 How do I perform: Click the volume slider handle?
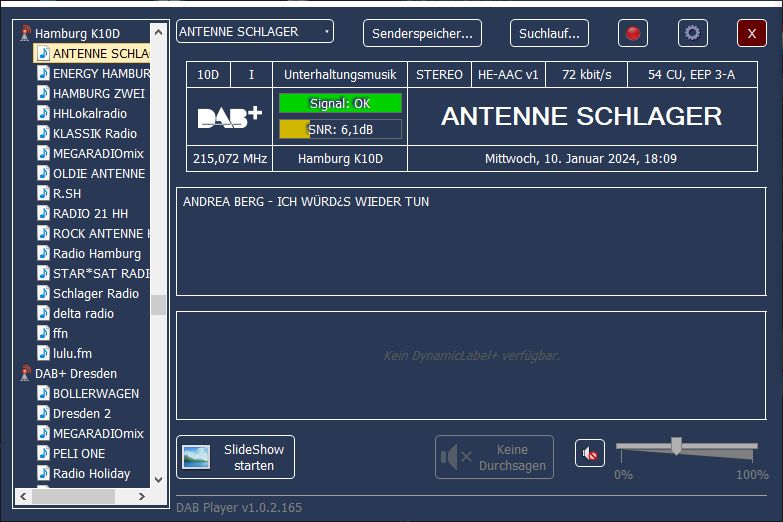click(x=676, y=446)
